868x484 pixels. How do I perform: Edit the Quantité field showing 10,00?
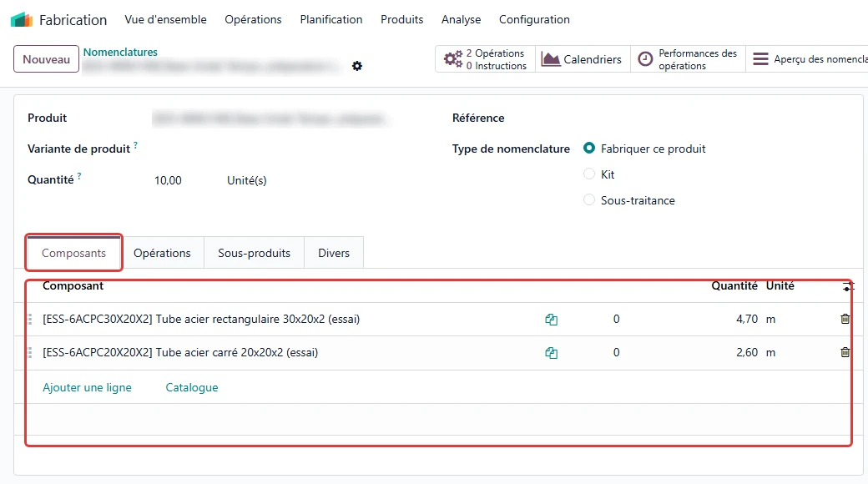pyautogui.click(x=168, y=180)
